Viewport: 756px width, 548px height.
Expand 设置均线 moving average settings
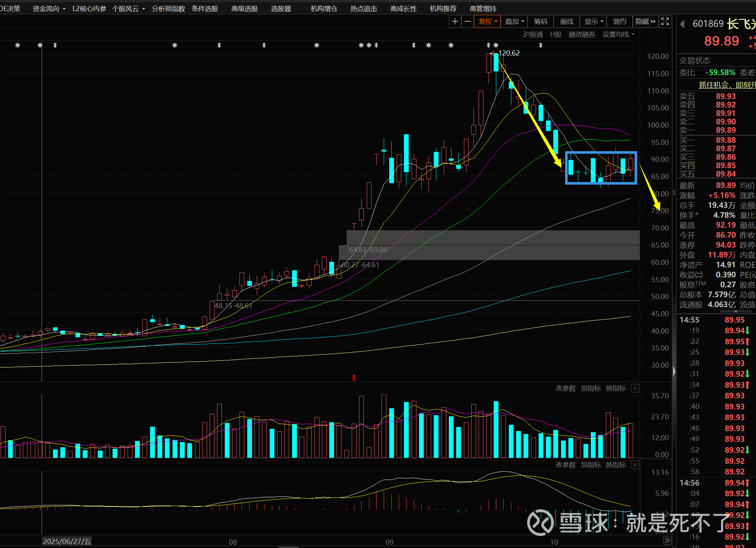click(x=618, y=35)
